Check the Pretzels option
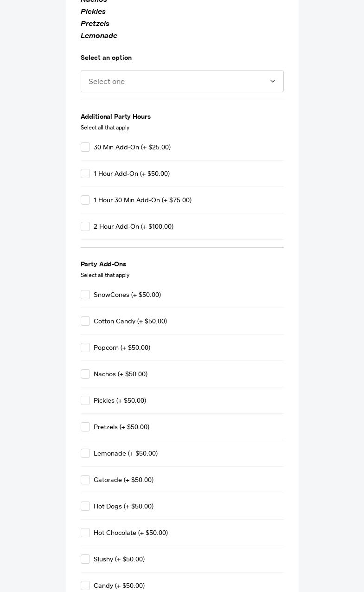 85,427
